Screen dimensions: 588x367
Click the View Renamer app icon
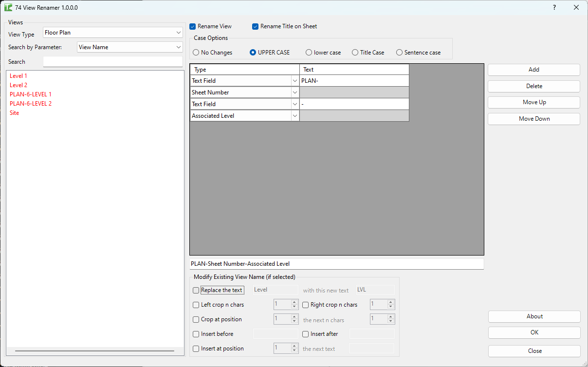[9, 7]
